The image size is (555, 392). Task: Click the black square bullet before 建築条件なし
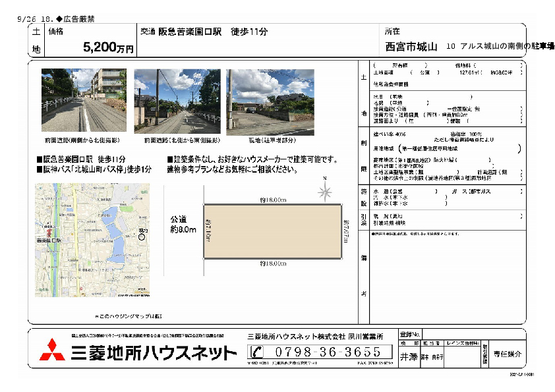170,160
